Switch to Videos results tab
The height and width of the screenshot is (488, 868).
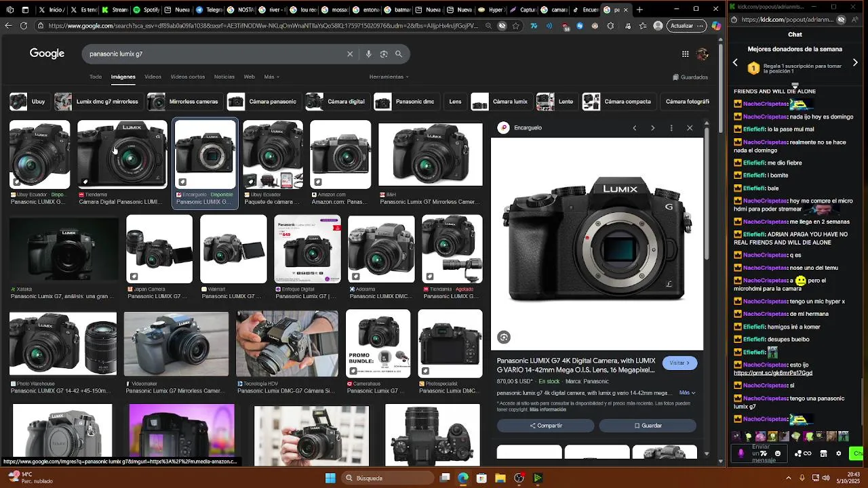click(x=153, y=77)
